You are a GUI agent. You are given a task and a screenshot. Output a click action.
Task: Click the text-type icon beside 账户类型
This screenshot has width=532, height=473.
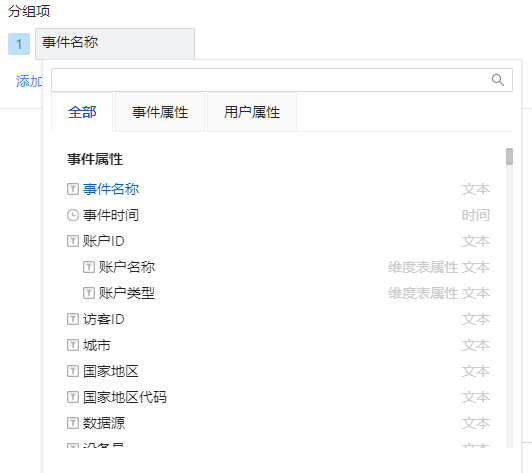click(x=89, y=293)
